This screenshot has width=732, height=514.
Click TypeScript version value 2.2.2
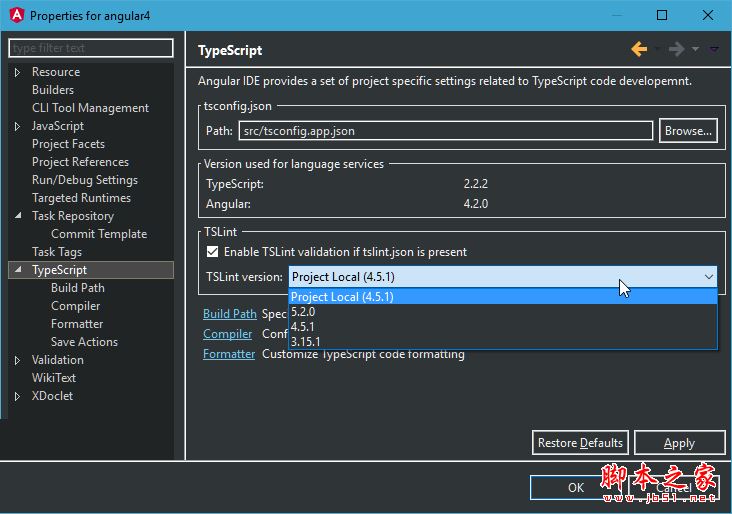click(475, 184)
